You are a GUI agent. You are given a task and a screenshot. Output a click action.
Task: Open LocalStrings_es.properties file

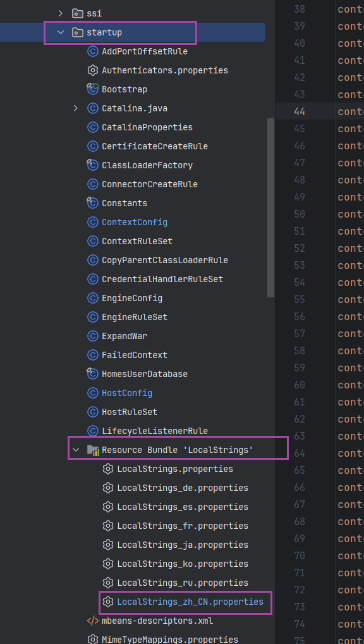(183, 507)
